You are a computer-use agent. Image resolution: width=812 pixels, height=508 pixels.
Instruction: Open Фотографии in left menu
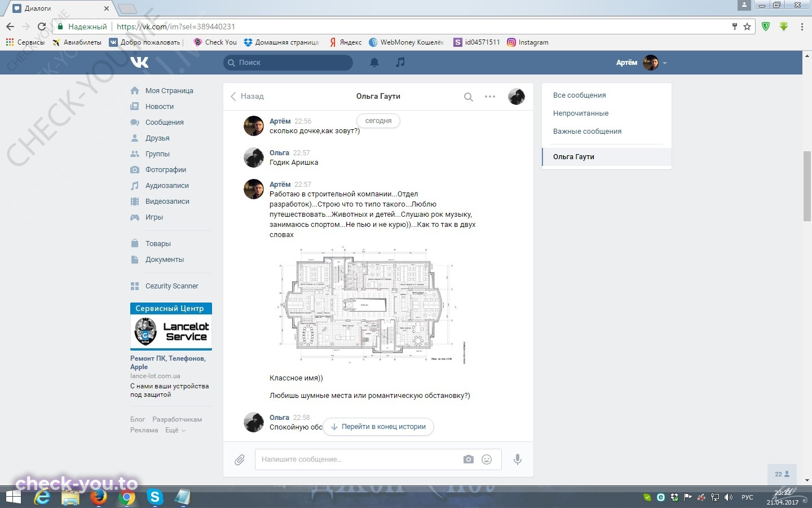click(165, 170)
